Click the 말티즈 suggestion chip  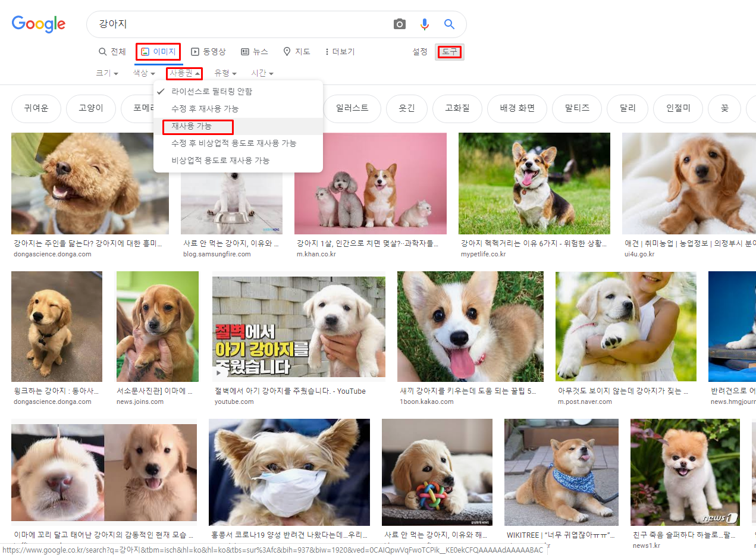tap(578, 108)
